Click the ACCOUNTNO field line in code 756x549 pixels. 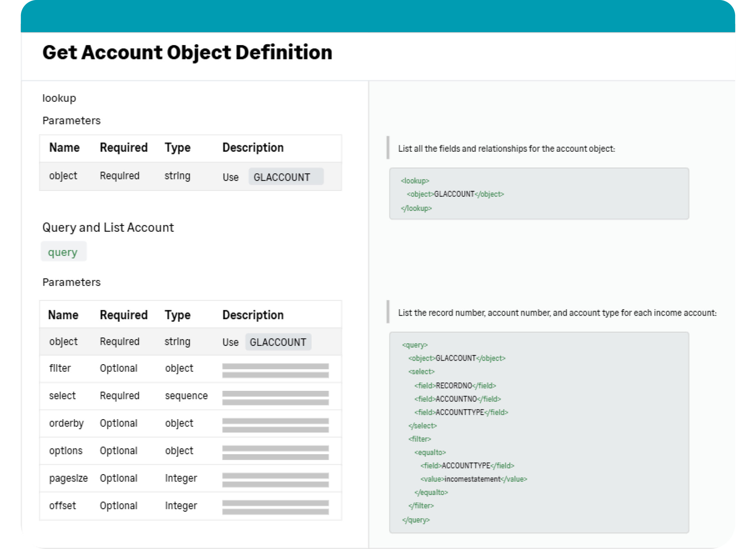pos(457,399)
